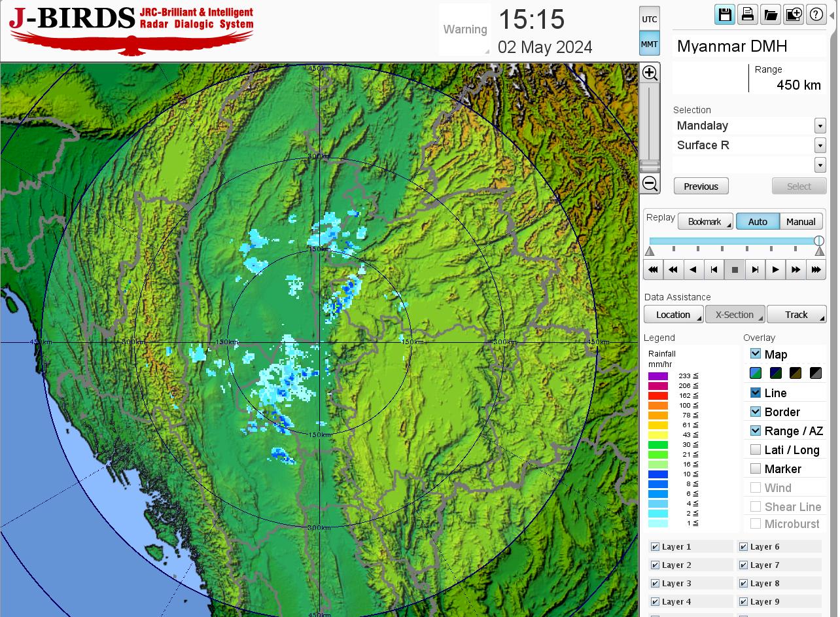
Task: Open the X-Section data assistance menu
Action: [735, 315]
